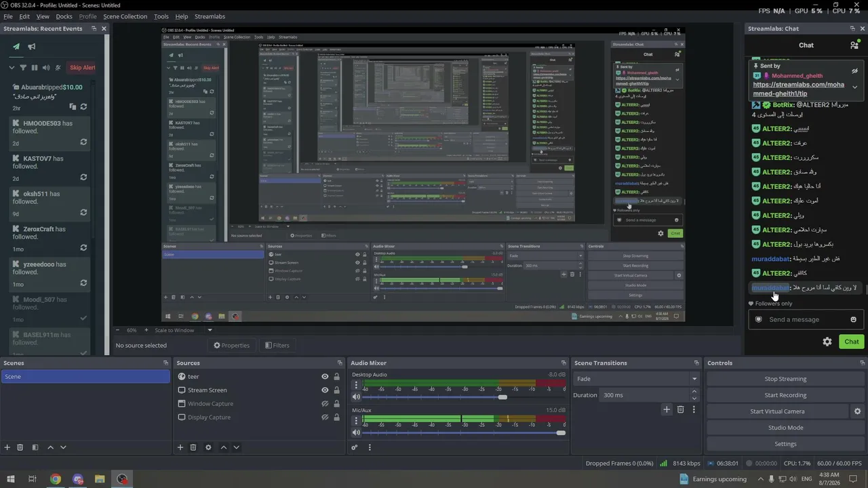Replay the oksh511 follow alert
868x488 pixels.
click(x=83, y=213)
